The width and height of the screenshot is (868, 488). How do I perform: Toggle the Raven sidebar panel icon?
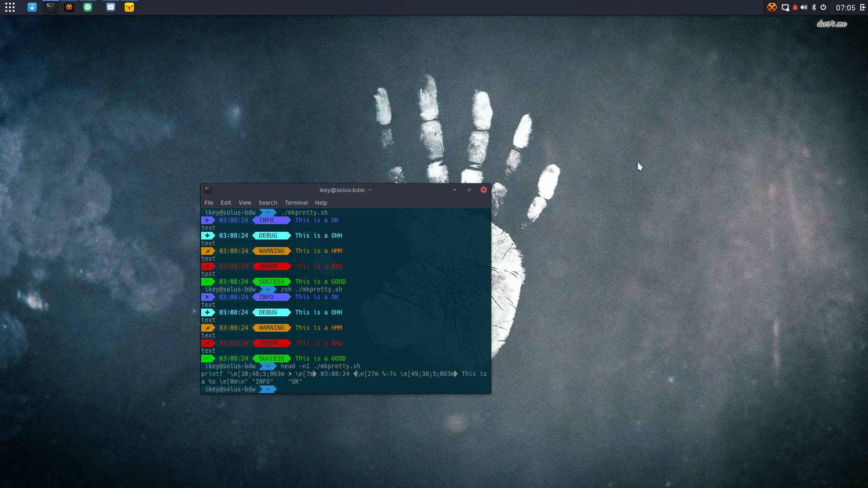pyautogui.click(x=863, y=7)
